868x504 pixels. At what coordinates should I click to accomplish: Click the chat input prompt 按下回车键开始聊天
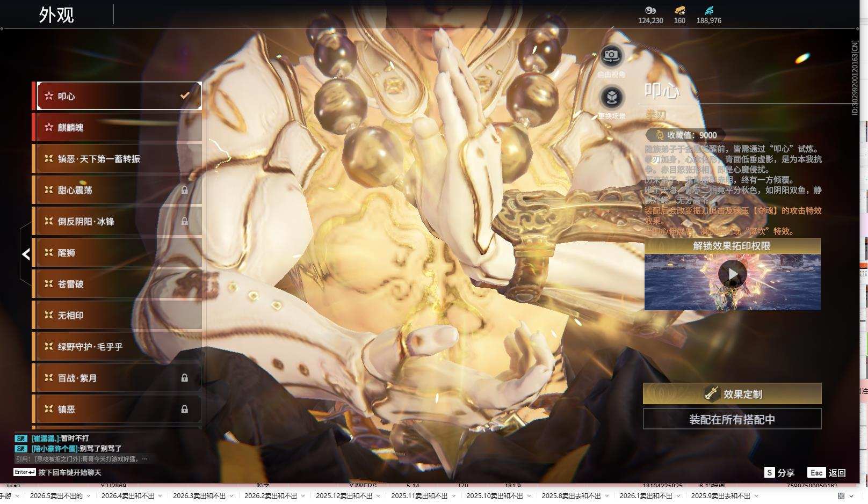pos(70,472)
